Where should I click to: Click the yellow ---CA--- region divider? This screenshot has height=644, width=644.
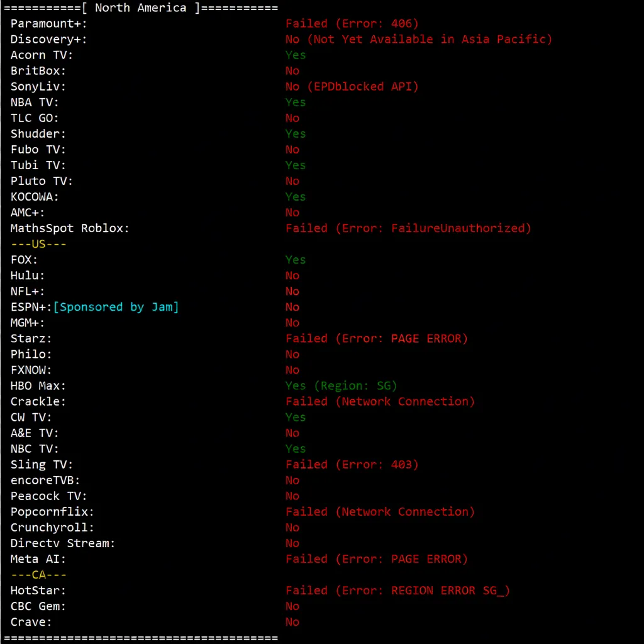[x=38, y=575]
